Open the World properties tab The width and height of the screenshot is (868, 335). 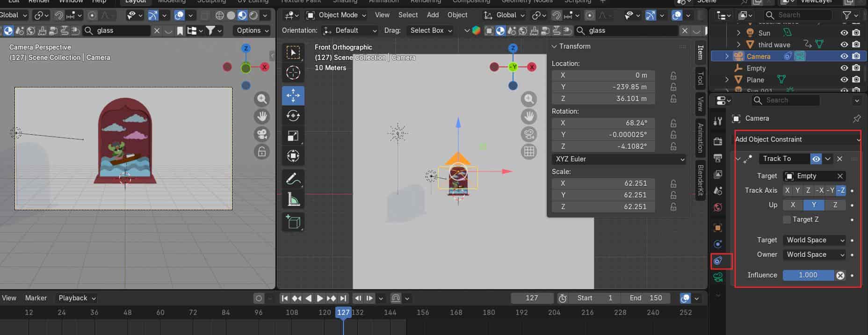(x=718, y=207)
